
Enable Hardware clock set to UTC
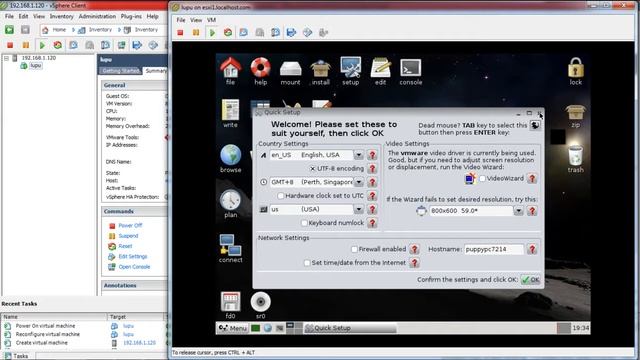click(281, 196)
